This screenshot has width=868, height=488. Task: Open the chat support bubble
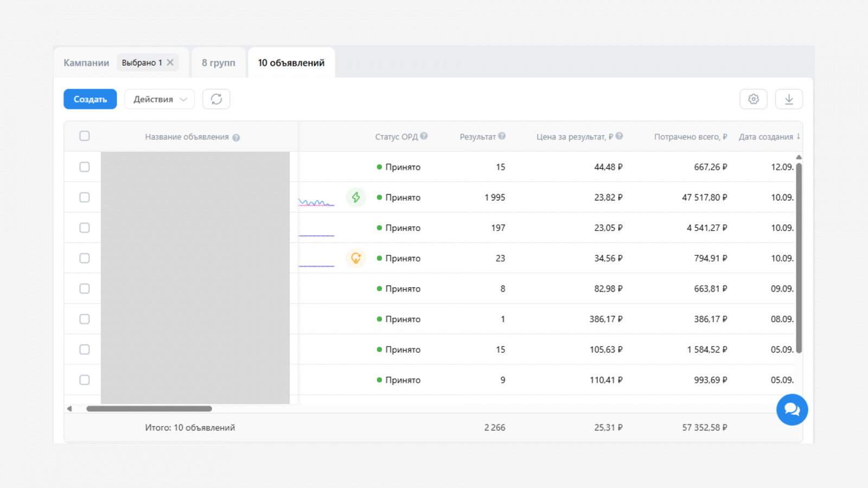tap(792, 410)
